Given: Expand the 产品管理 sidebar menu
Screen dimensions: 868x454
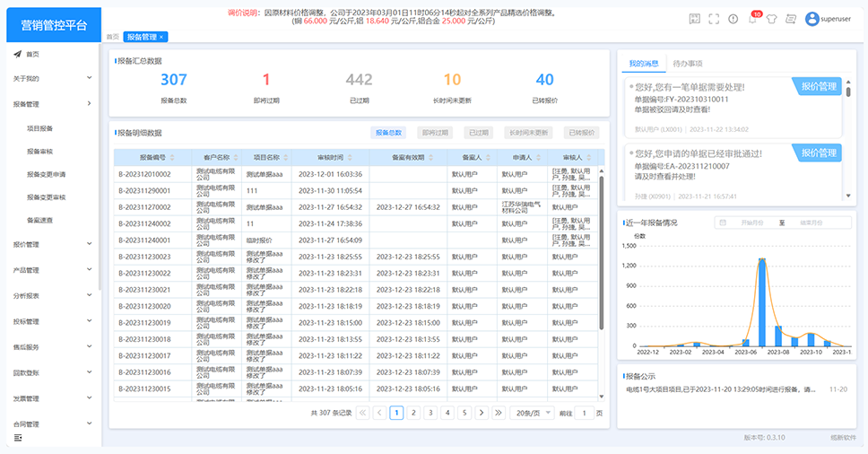Looking at the screenshot, I should point(53,270).
